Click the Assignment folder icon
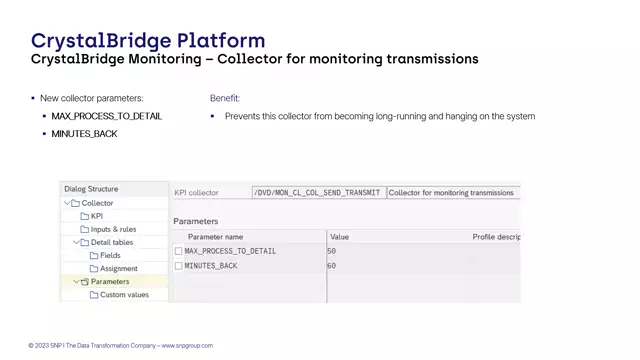This screenshot has width=640, height=360. point(94,269)
